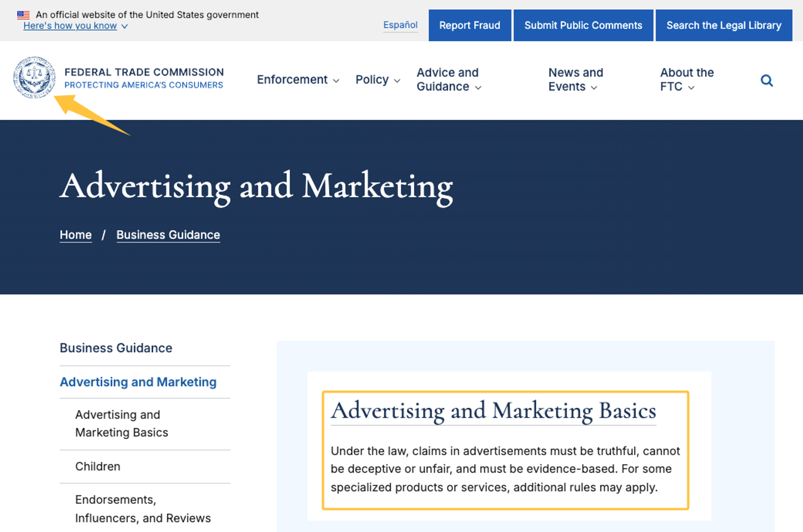Click 'An official website' banner text
Screen dimensions: 803x532
[x=147, y=15]
